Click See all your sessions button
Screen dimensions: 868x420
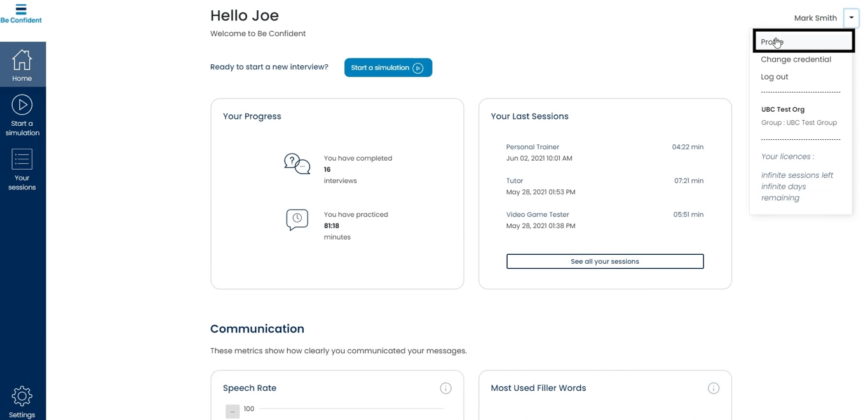point(605,261)
